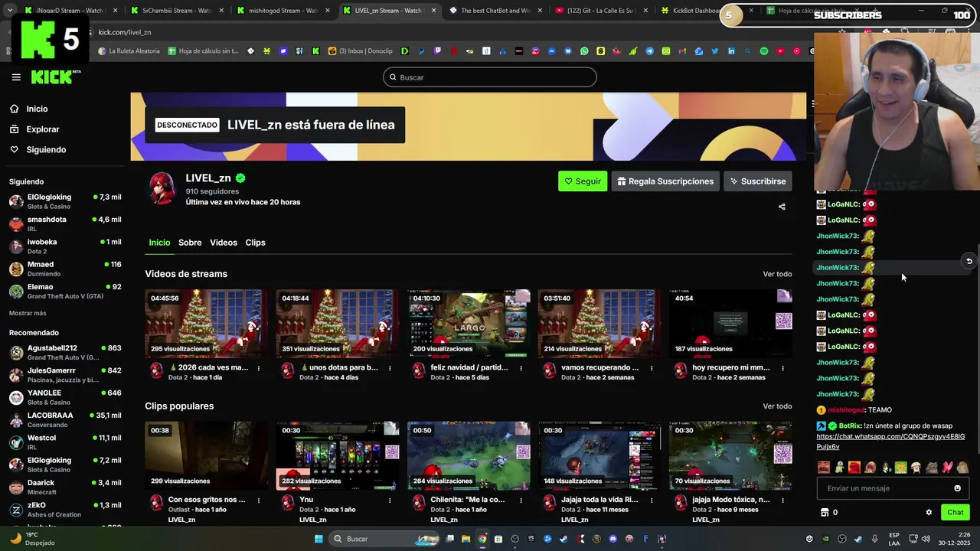This screenshot has width=980, height=551.
Task: Open ElGlogloking in followed channels list
Action: click(65, 201)
